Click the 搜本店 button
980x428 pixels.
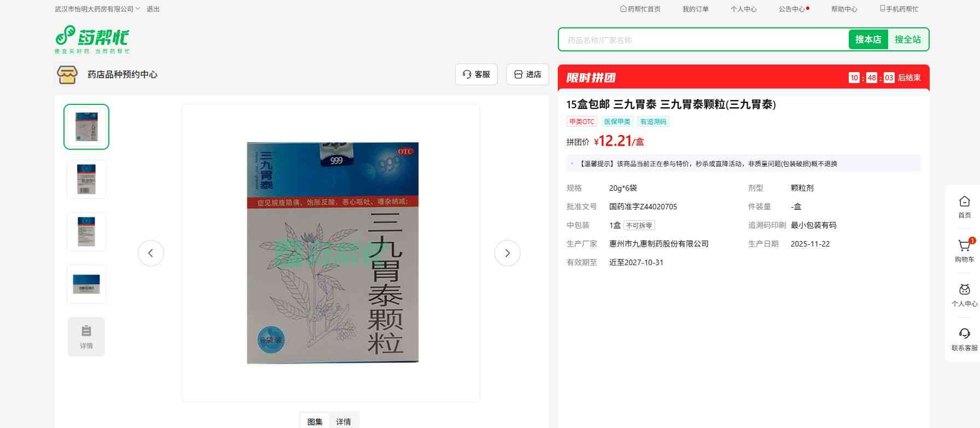pos(868,39)
